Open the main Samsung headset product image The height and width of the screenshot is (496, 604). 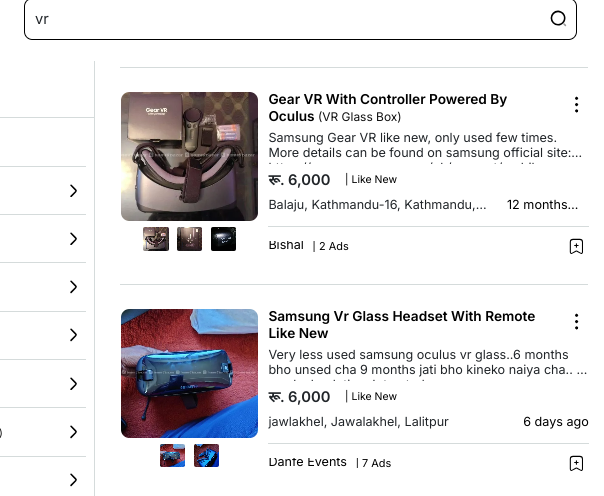click(x=189, y=373)
